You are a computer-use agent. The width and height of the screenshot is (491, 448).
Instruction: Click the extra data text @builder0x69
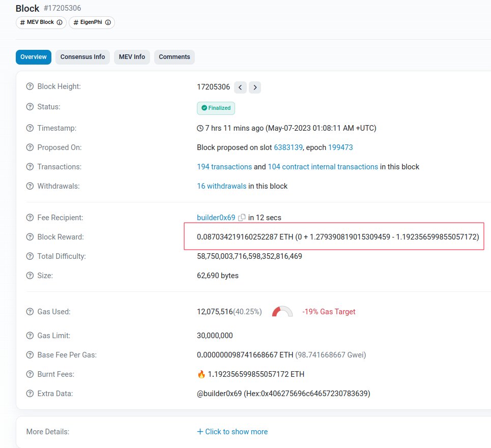pyautogui.click(x=219, y=394)
